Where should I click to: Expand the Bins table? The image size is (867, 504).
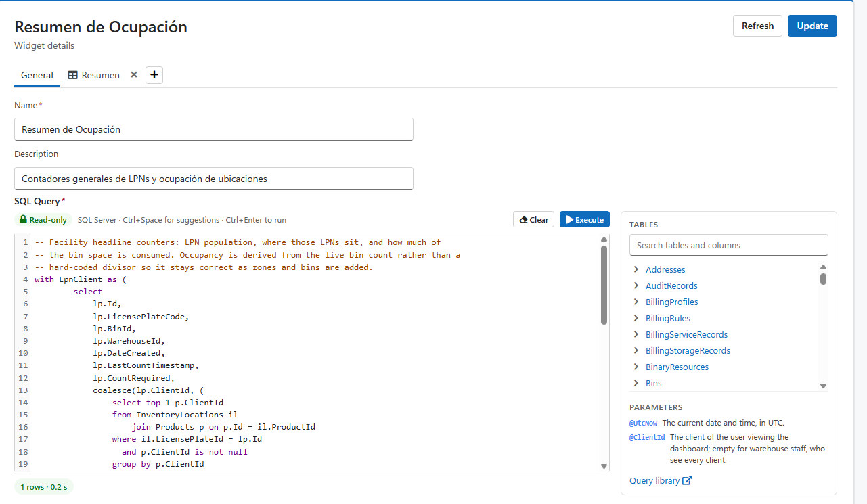[636, 383]
